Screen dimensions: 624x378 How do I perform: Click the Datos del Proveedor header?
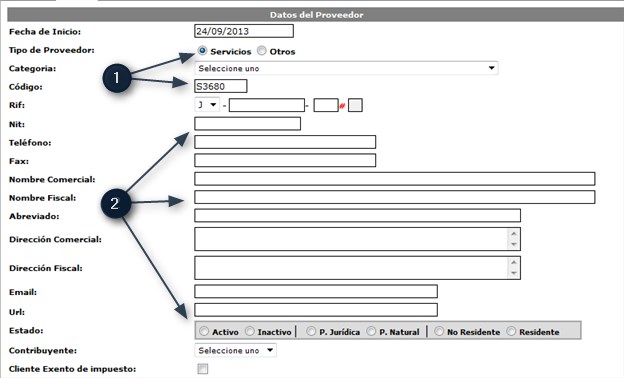(x=316, y=15)
